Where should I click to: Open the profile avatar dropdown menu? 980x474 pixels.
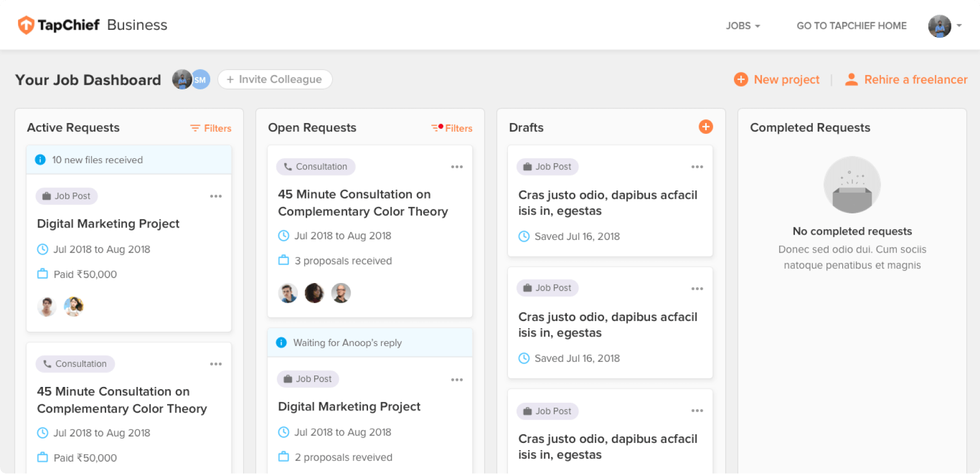point(945,26)
